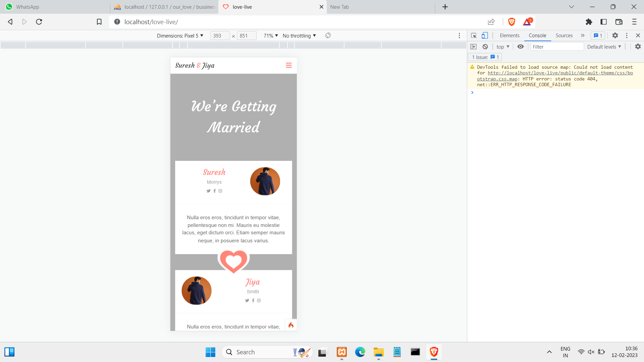Image resolution: width=644 pixels, height=362 pixels.
Task: Switch to the New Tab tab
Action: (381, 7)
